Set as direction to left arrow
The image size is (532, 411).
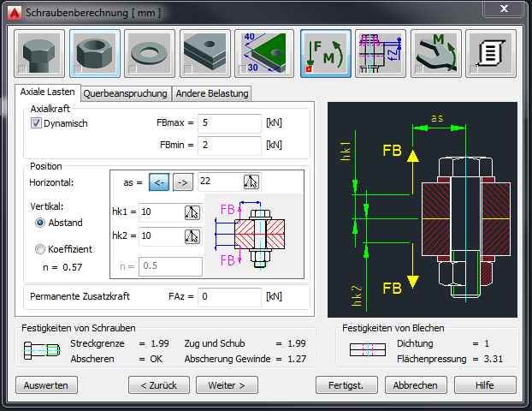pos(159,182)
